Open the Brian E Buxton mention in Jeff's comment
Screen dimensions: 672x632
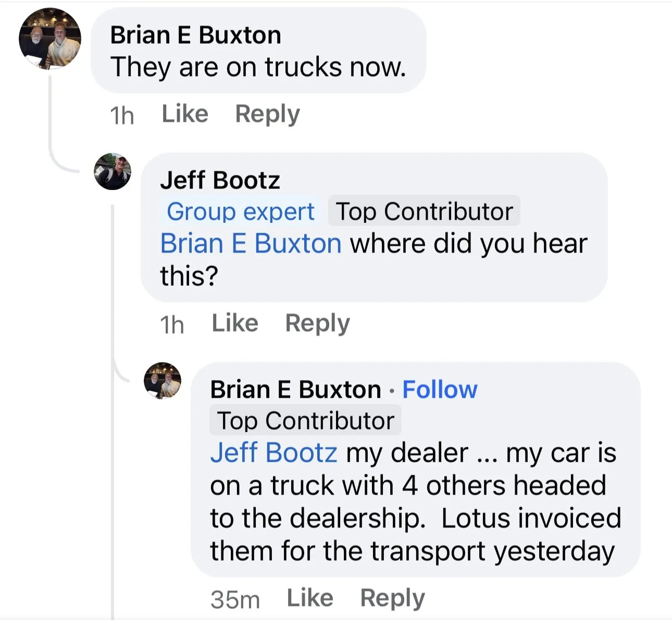pyautogui.click(x=251, y=244)
